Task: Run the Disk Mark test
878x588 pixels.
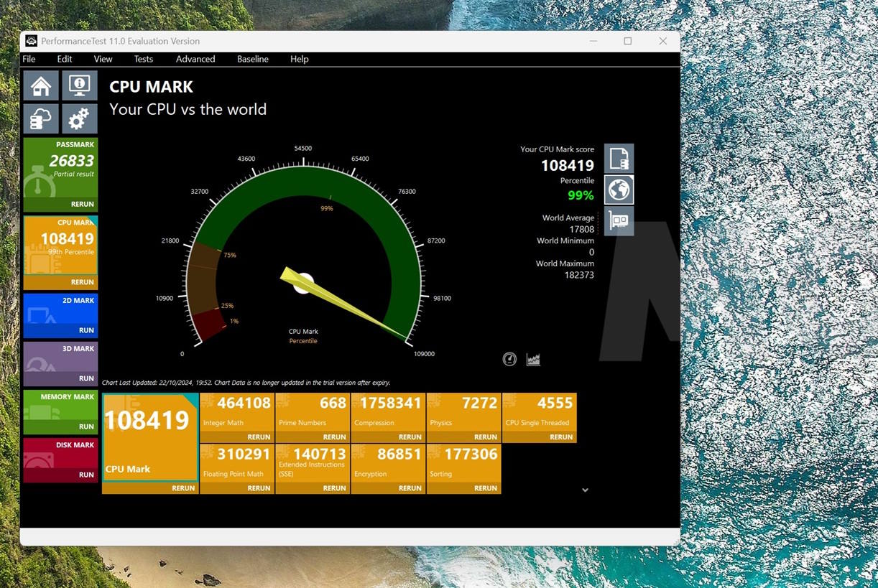Action: pyautogui.click(x=86, y=475)
